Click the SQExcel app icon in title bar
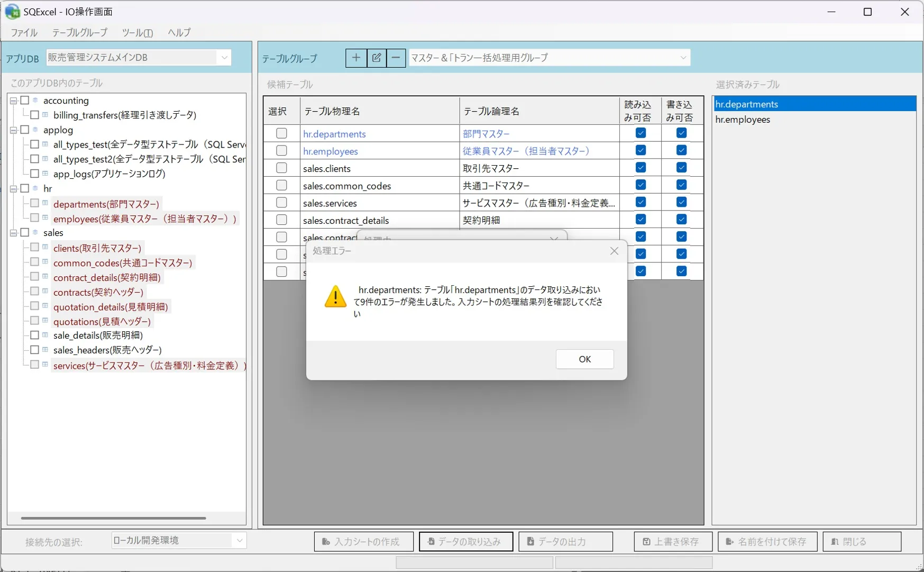This screenshot has height=572, width=924. click(12, 12)
